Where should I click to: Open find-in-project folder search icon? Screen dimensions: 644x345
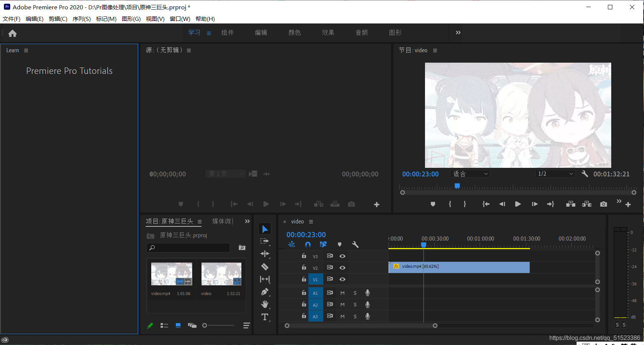[242, 248]
